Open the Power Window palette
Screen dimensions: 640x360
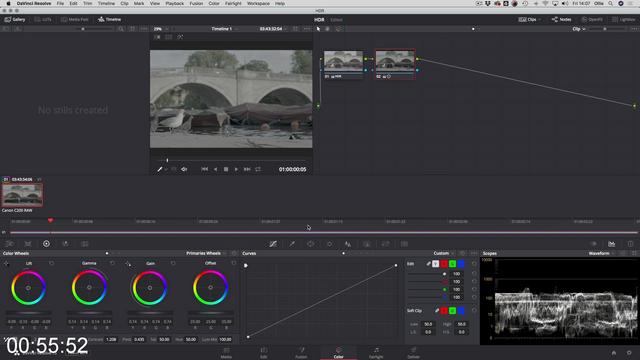click(x=311, y=244)
